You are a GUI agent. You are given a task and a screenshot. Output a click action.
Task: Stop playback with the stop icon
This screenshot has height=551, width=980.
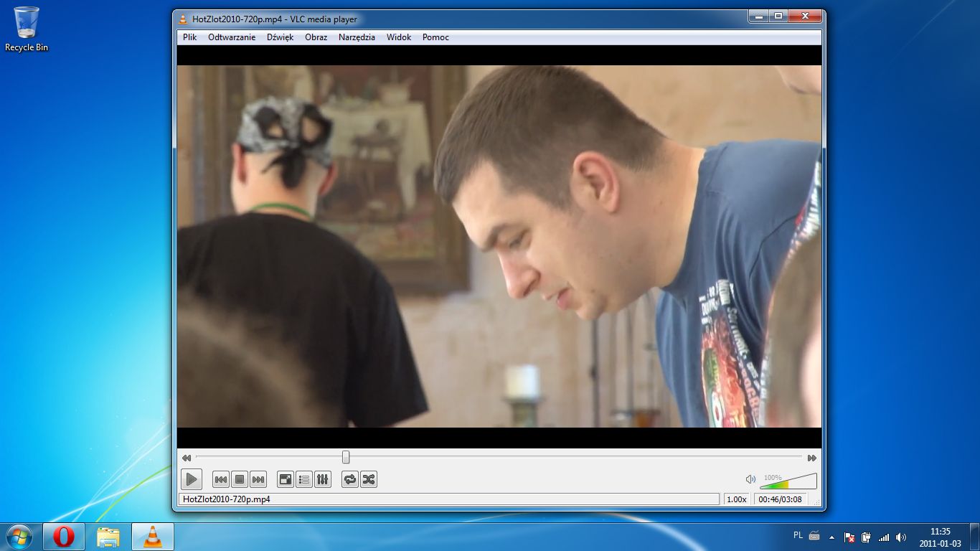tap(240, 479)
